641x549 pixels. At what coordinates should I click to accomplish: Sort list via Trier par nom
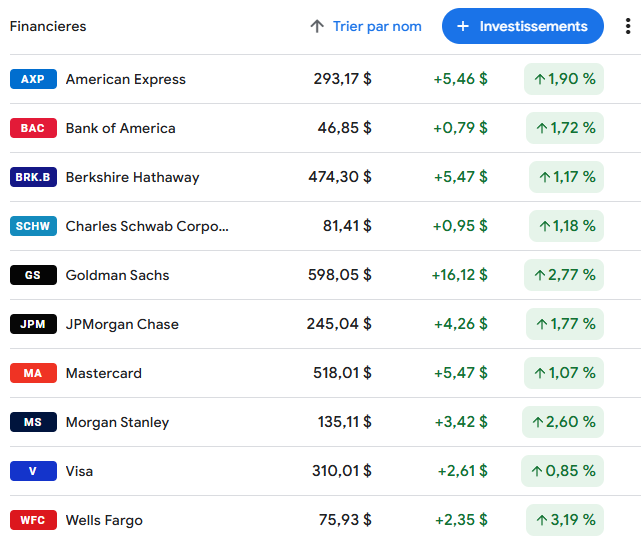[377, 26]
